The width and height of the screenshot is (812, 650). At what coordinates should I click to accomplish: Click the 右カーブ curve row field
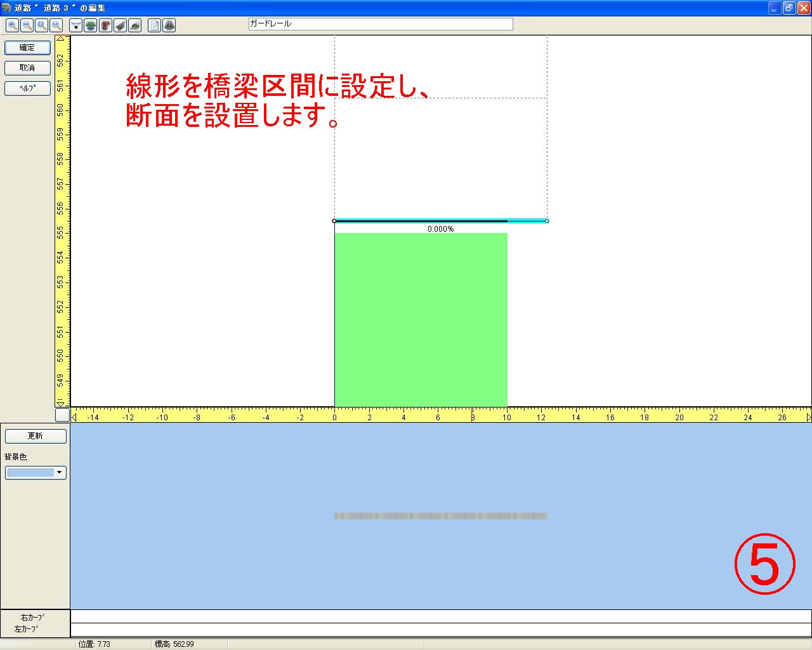coord(441,616)
